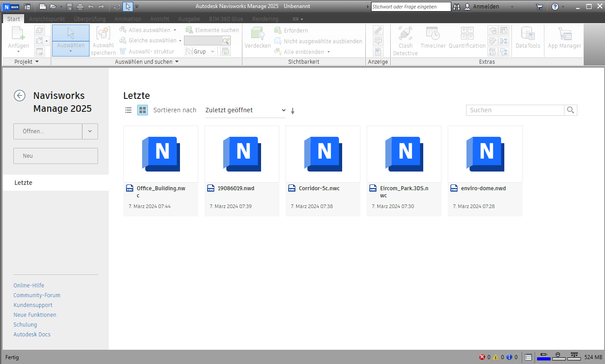Open the Office_Building.nwc thumbnail
This screenshot has height=364, width=605.
161,154
